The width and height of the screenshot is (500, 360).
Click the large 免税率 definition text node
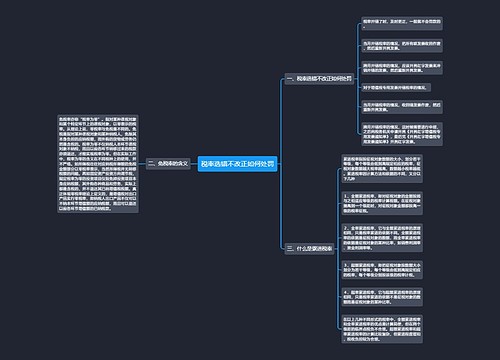click(98, 164)
